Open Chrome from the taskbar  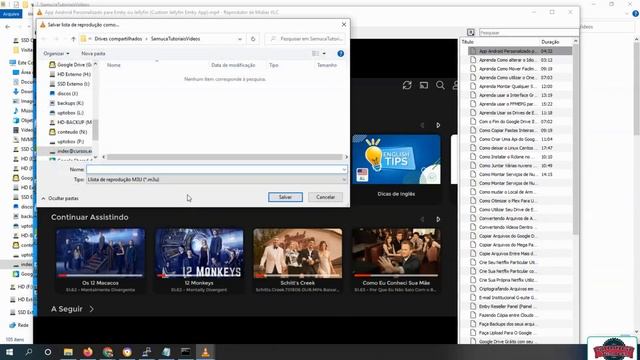[108, 352]
